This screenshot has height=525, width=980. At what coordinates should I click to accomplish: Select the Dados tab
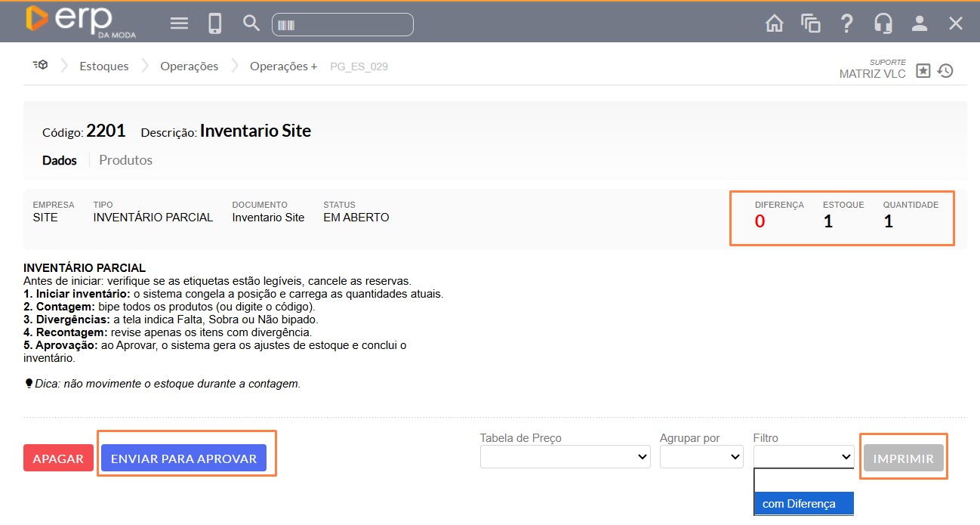click(x=60, y=160)
